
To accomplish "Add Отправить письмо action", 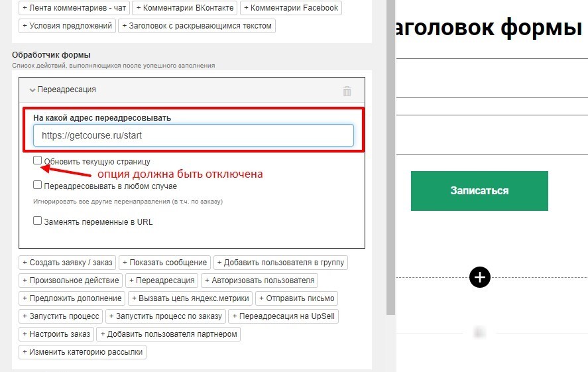I will (297, 298).
